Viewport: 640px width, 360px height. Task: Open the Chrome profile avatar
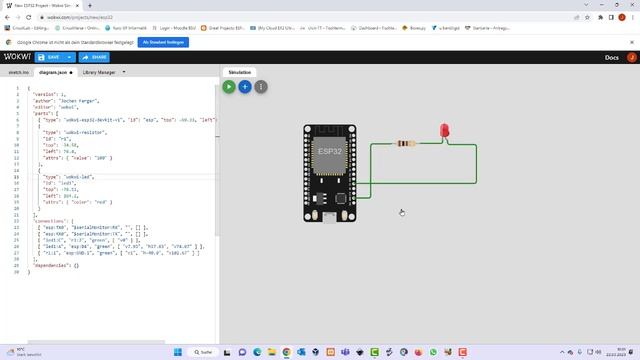[622, 18]
